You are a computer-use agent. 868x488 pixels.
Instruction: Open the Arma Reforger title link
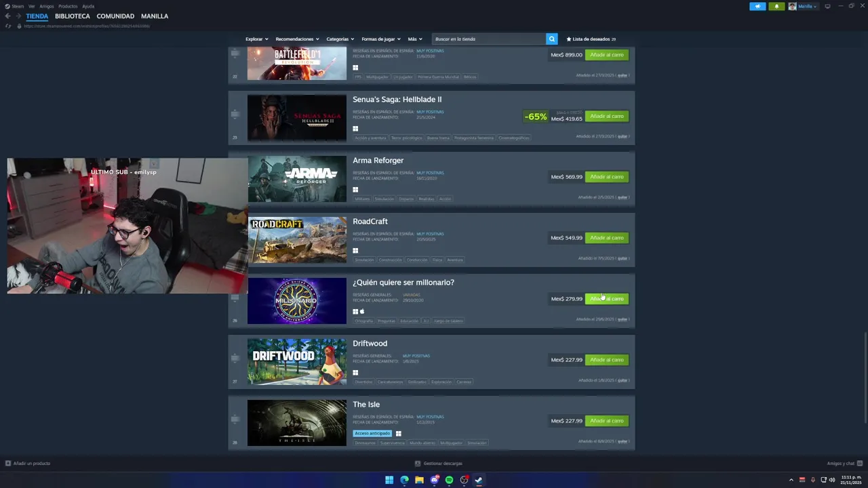point(378,161)
